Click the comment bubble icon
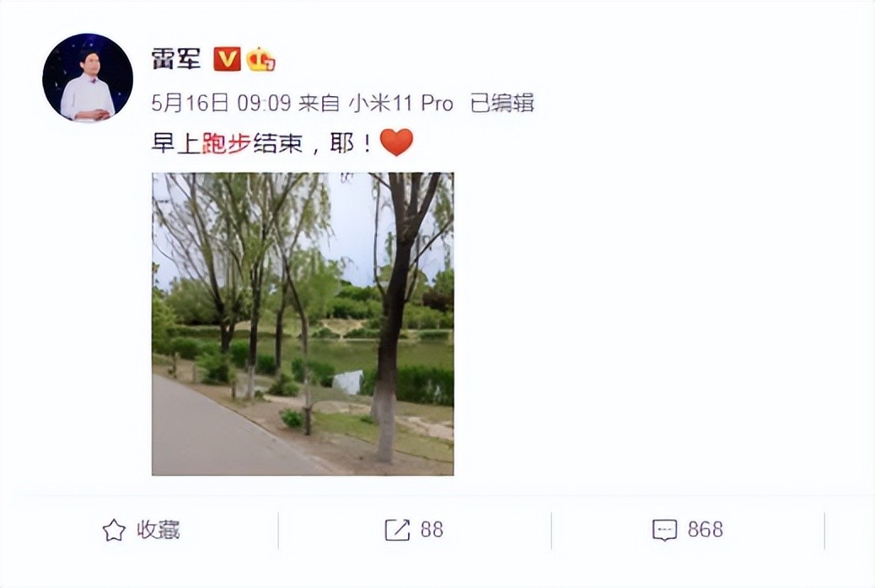 coord(664,530)
